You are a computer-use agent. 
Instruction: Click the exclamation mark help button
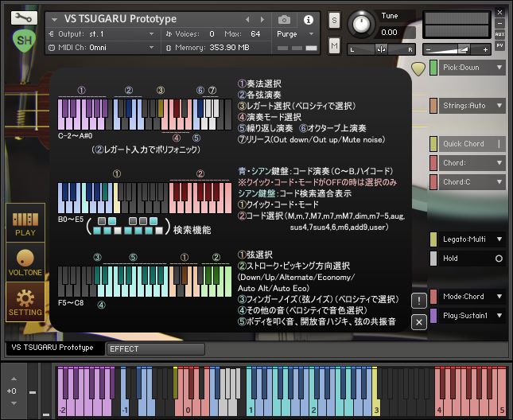pyautogui.click(x=419, y=301)
